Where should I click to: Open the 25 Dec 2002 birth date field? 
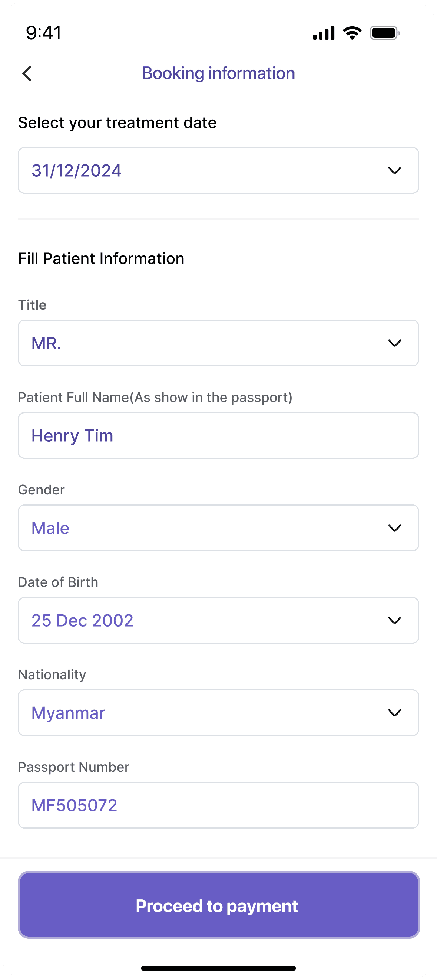(219, 621)
